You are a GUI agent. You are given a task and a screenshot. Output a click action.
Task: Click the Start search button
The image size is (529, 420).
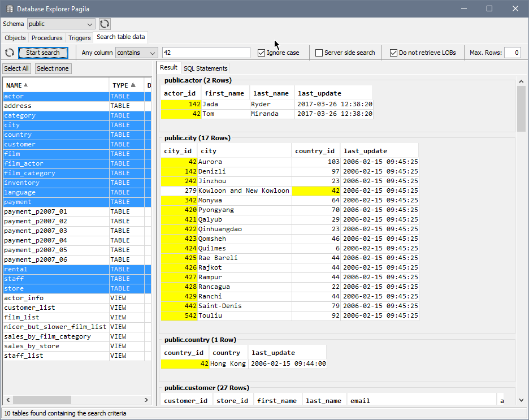[x=44, y=53]
